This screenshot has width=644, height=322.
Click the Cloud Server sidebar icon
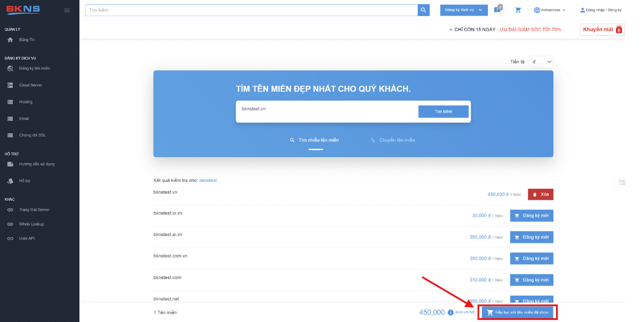[10, 85]
